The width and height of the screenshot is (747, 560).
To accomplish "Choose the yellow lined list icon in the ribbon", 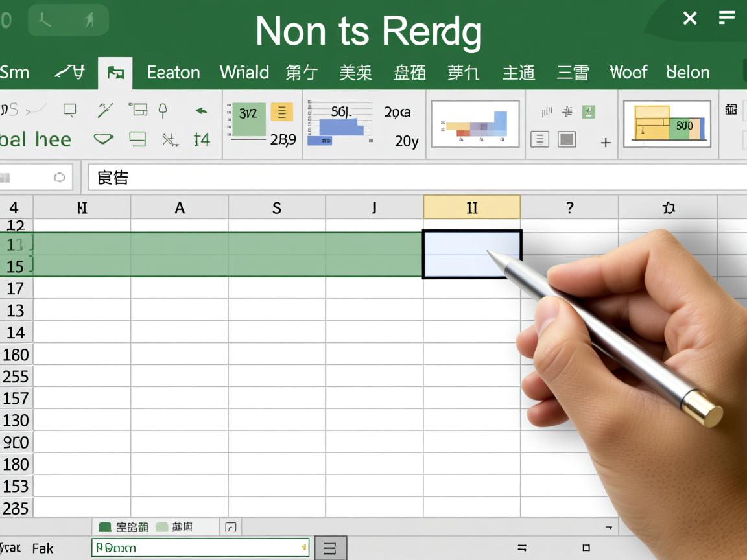I will tap(281, 112).
